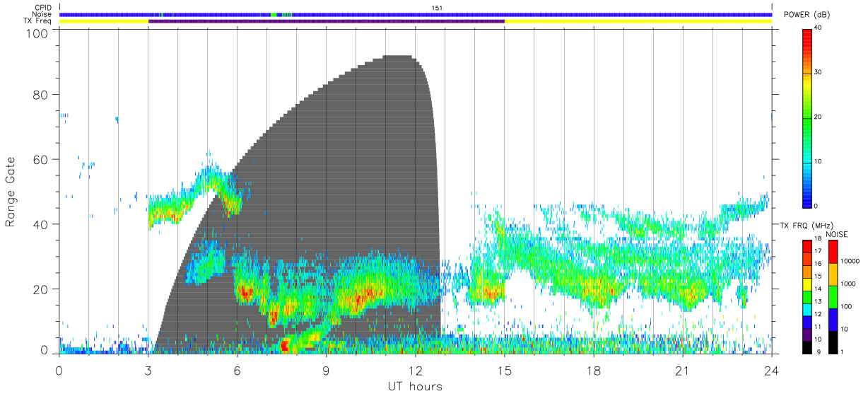The height and width of the screenshot is (401, 868).
Task: Click x-axis tick label 6
Action: 237,370
